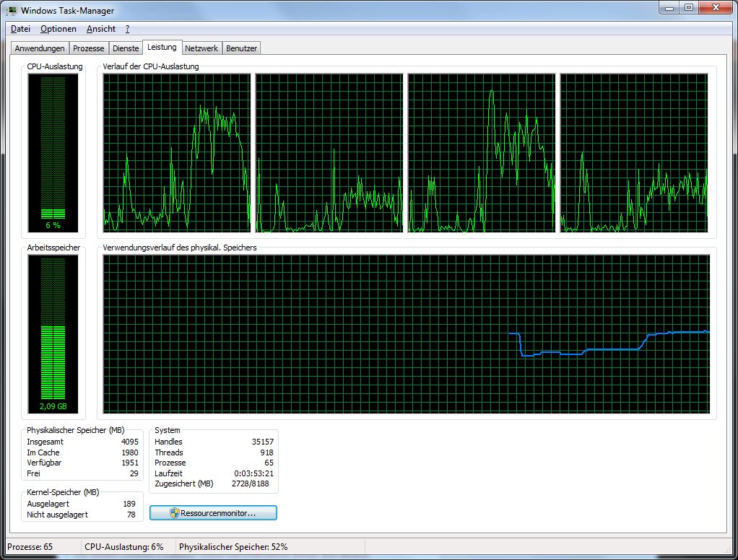
Task: Switch to the Benutzer tab
Action: point(241,48)
